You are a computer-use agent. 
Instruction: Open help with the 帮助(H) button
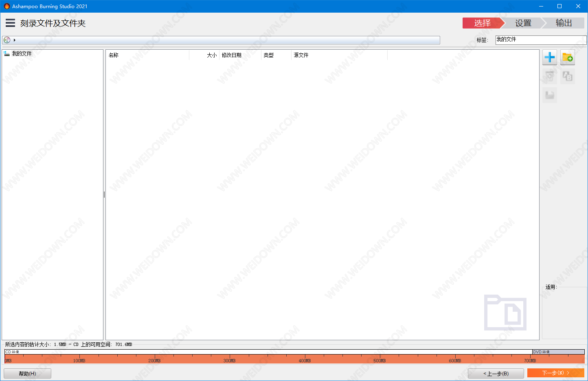[x=27, y=374]
